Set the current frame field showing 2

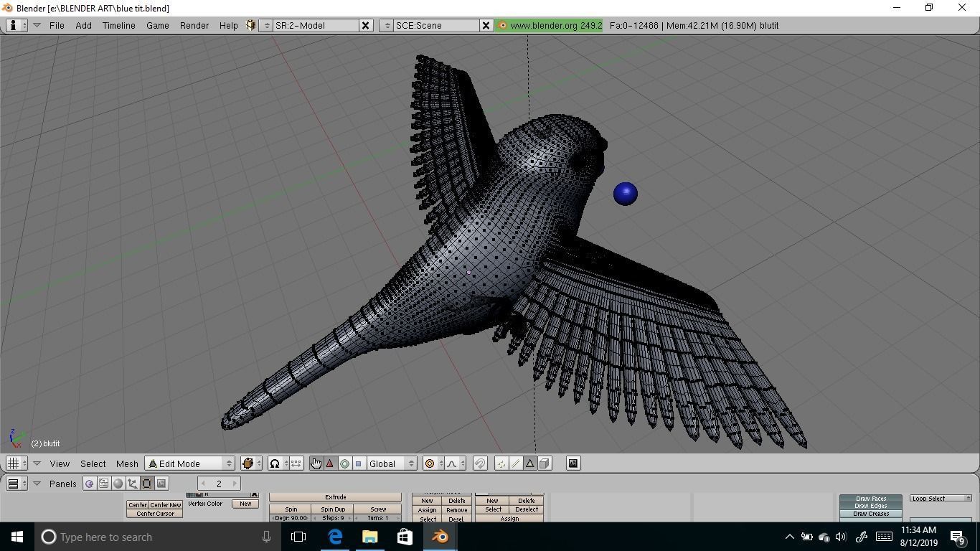click(219, 484)
